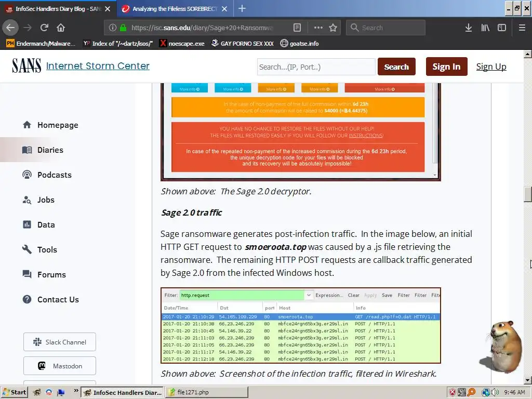Open Tools in sidebar
The width and height of the screenshot is (532, 399).
(47, 250)
